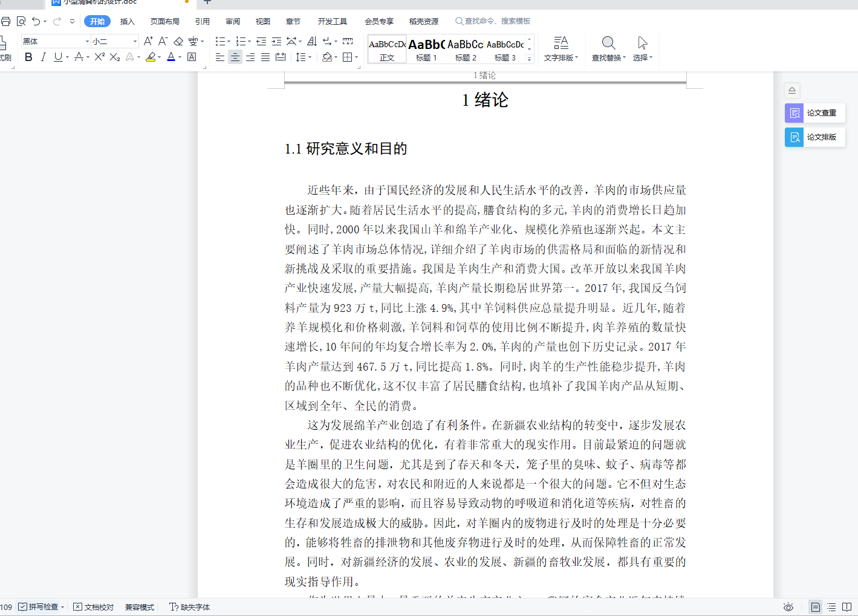Click the pinyin guide icon

[193, 41]
